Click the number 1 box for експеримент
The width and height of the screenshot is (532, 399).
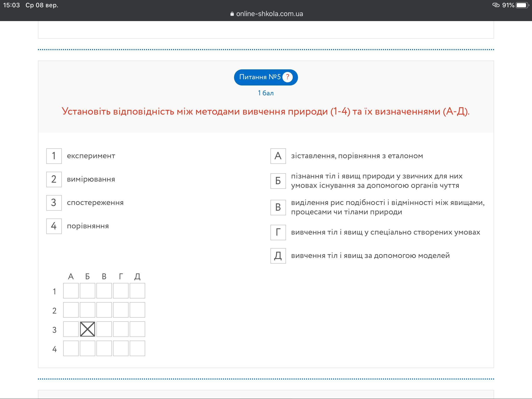(x=54, y=156)
